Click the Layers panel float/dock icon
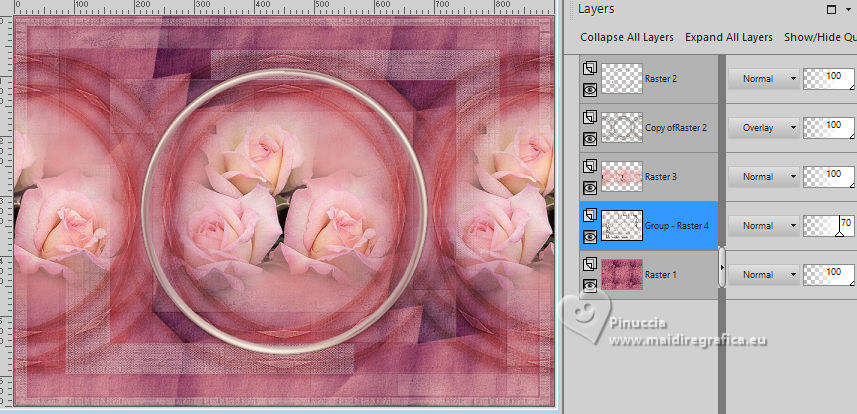 pos(831,9)
